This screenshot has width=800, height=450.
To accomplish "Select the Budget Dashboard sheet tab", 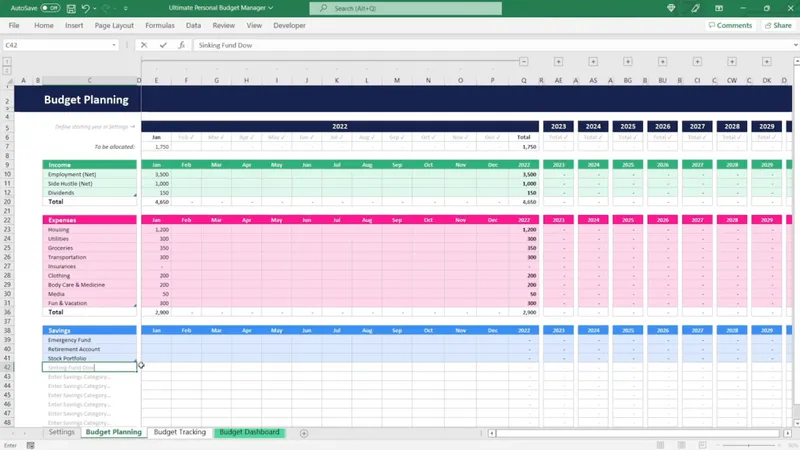I will tap(249, 432).
